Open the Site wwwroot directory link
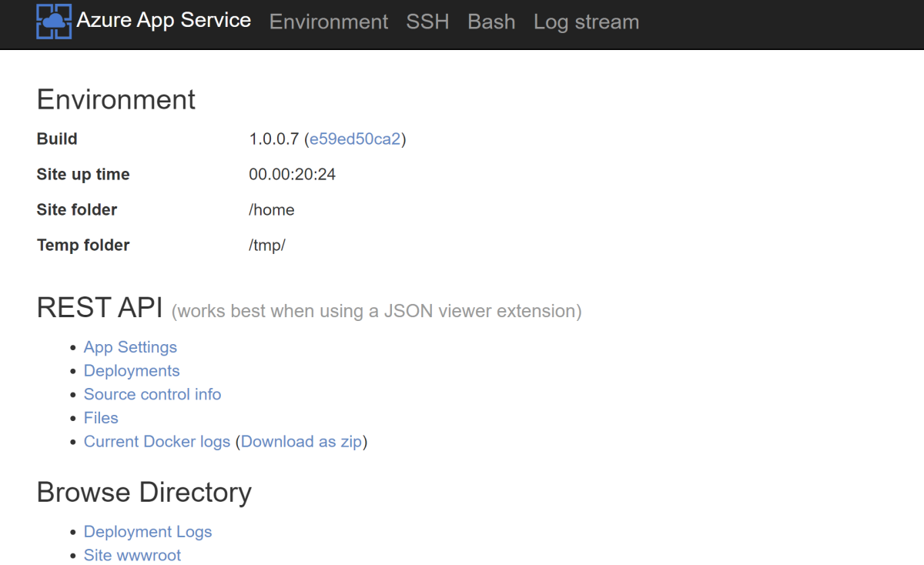Screen dimensions: 924x565 click(132, 555)
